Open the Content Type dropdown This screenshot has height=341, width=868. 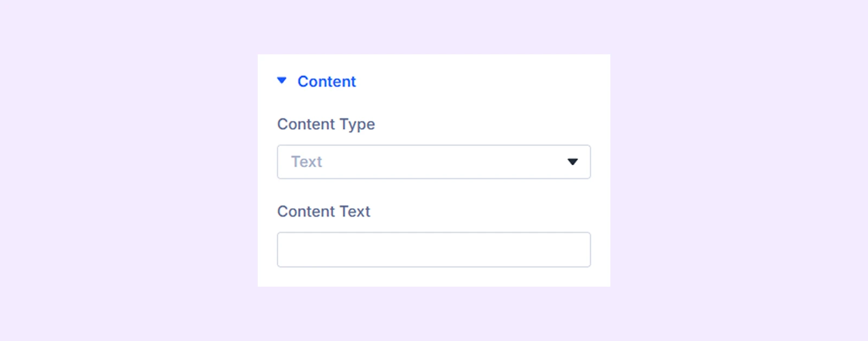[433, 162]
